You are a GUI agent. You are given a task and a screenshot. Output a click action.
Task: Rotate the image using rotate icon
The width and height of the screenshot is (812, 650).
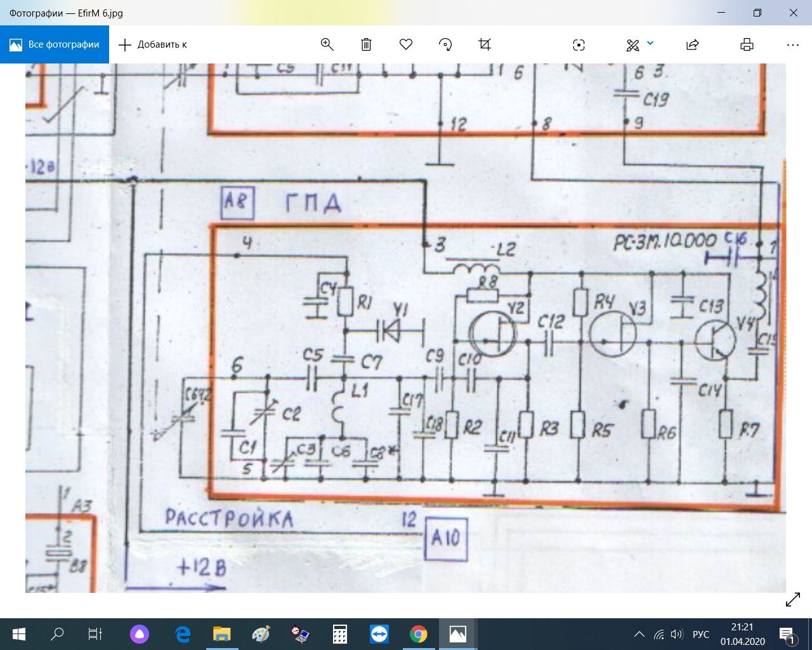pyautogui.click(x=445, y=44)
